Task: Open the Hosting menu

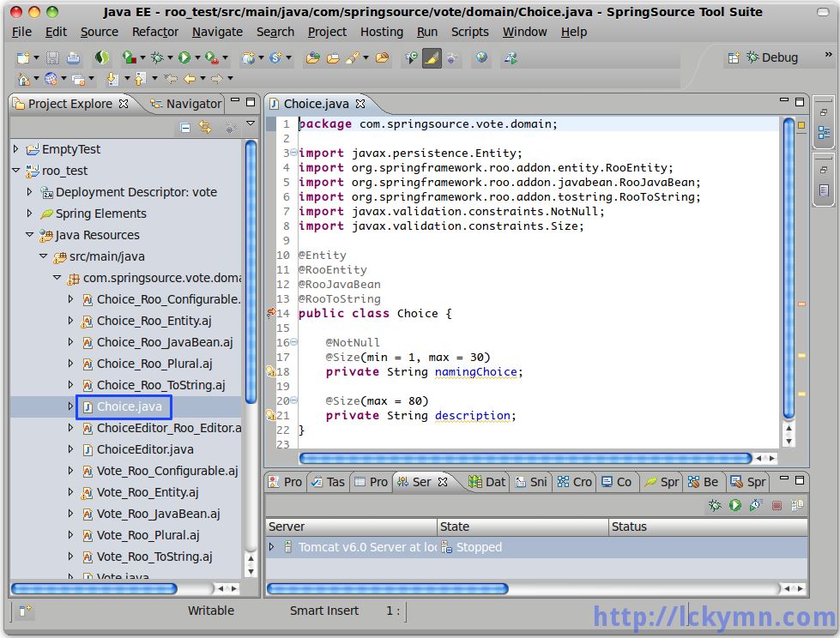Action: tap(382, 32)
